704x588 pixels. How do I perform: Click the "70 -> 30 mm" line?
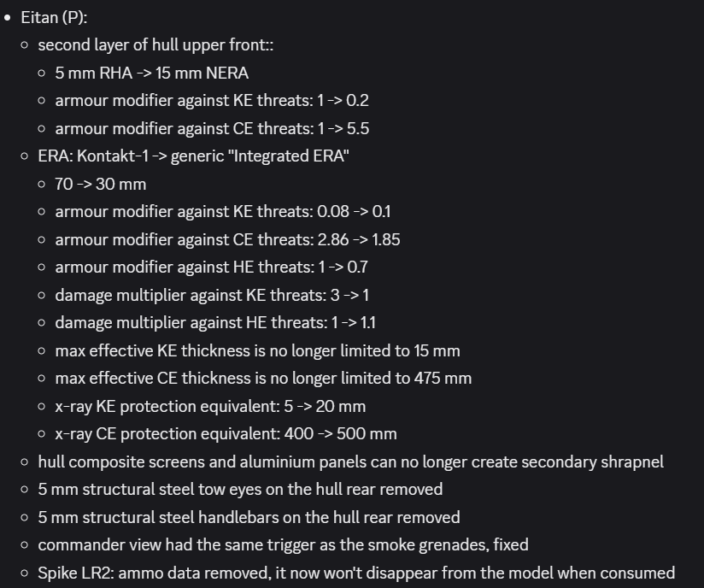[100, 184]
